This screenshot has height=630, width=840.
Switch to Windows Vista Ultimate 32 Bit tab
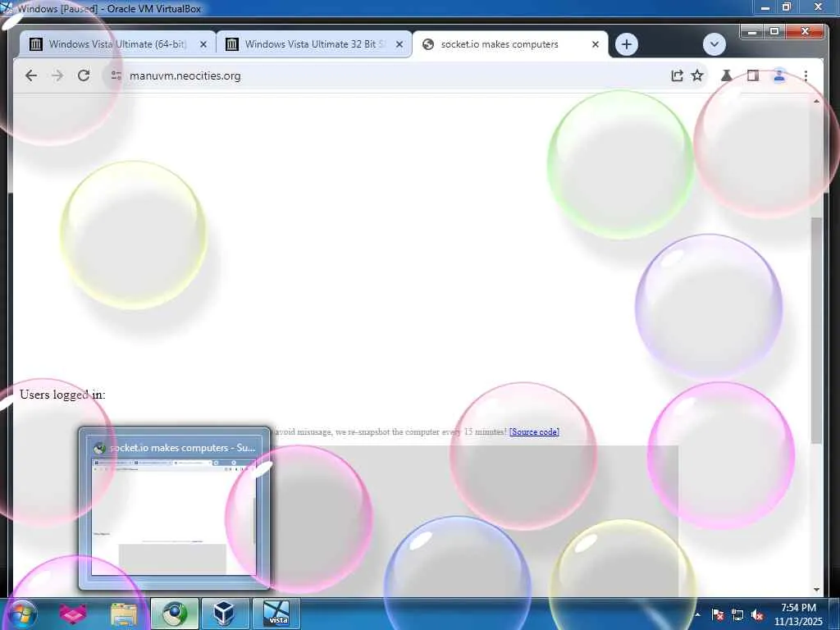pyautogui.click(x=314, y=44)
